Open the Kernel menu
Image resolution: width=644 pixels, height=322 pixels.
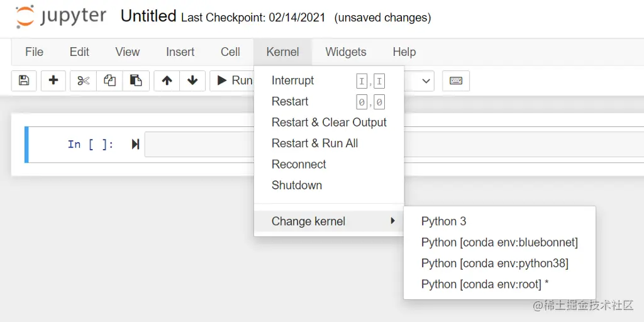click(x=282, y=52)
